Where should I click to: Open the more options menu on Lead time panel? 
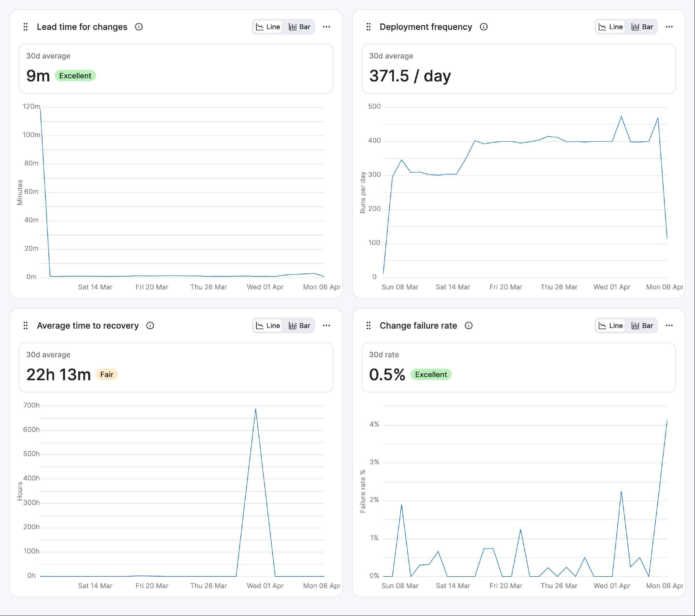click(x=326, y=27)
